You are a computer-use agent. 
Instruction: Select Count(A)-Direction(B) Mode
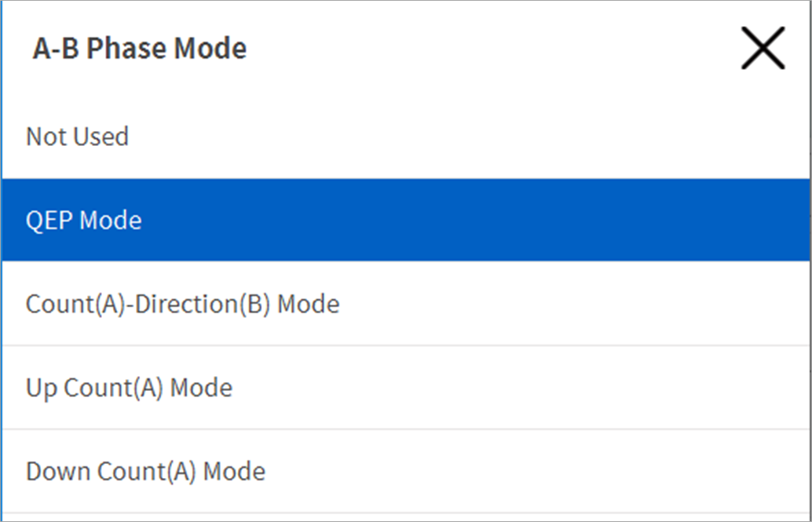[x=183, y=304]
